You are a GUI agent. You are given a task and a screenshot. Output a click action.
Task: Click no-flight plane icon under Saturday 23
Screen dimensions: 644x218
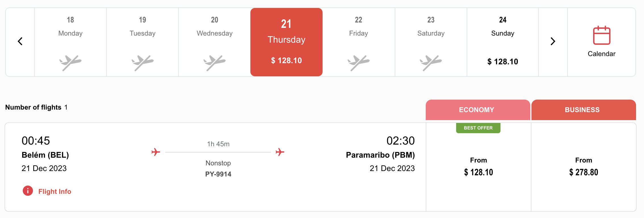[431, 63]
